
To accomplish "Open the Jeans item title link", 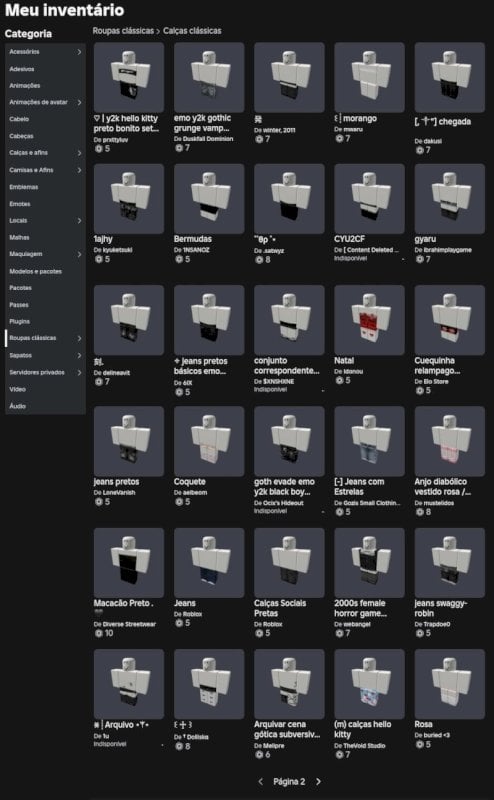I will [x=185, y=603].
